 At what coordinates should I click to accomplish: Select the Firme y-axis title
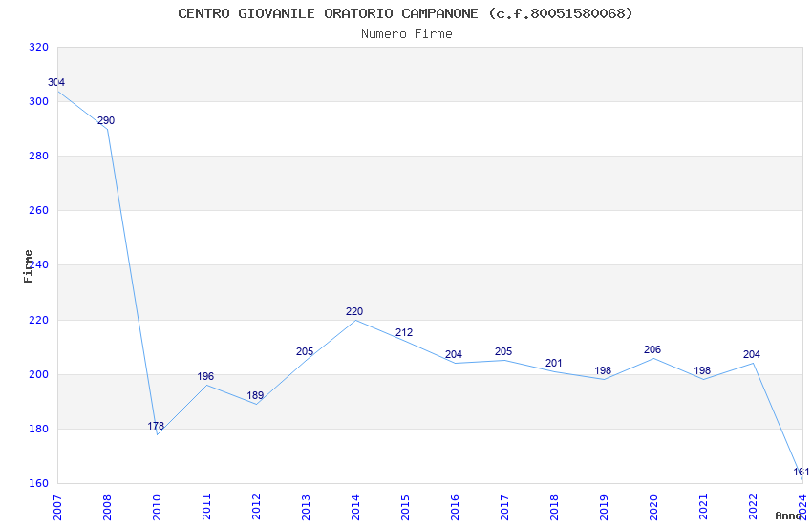point(29,265)
